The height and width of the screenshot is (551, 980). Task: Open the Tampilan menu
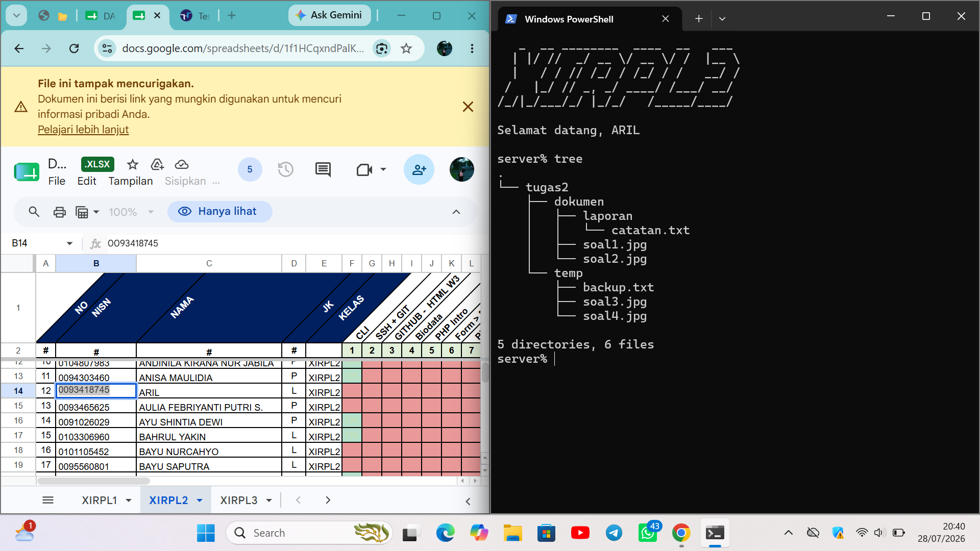point(131,181)
